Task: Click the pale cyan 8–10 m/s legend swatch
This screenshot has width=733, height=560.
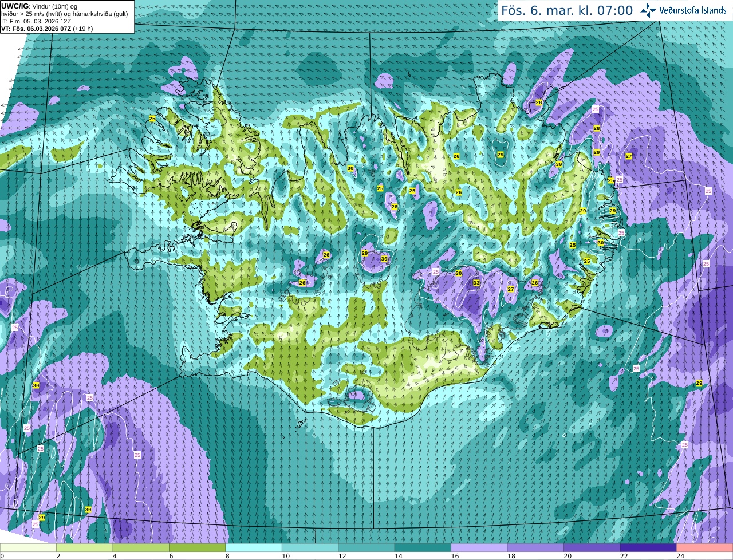Action: point(254,547)
